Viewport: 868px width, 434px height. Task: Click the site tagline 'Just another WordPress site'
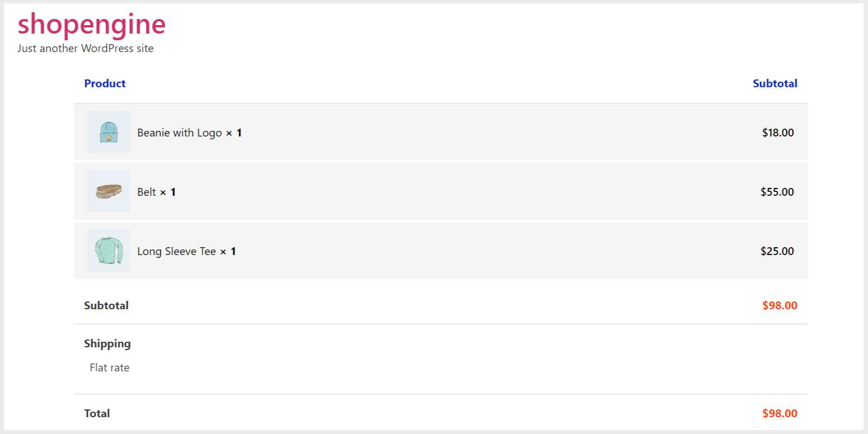pyautogui.click(x=85, y=48)
